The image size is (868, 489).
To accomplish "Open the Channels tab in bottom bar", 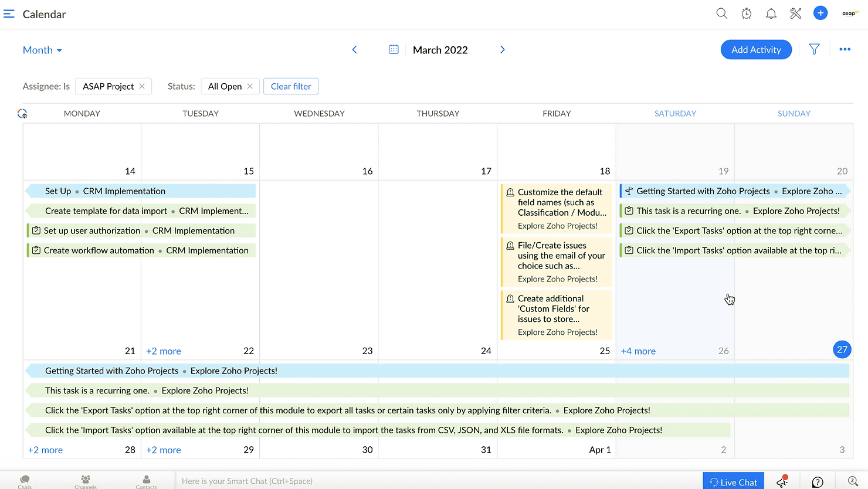I will 86,481.
